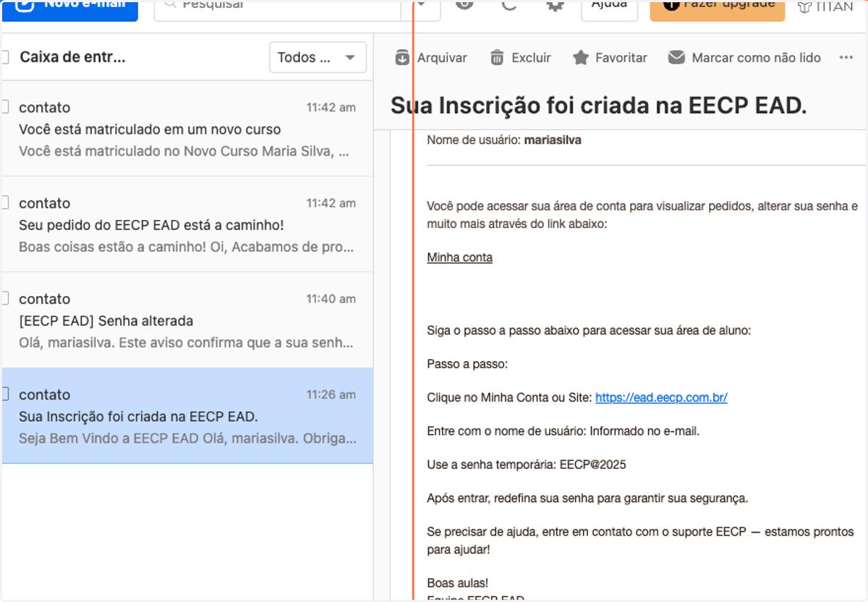
Task: Click the email subject heading in reading pane
Action: [x=598, y=106]
